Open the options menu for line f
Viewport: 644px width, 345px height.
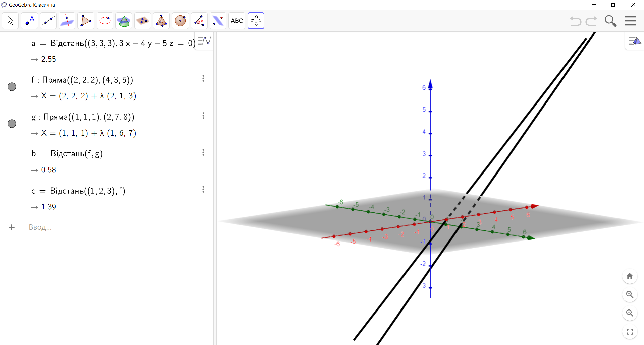pos(203,78)
